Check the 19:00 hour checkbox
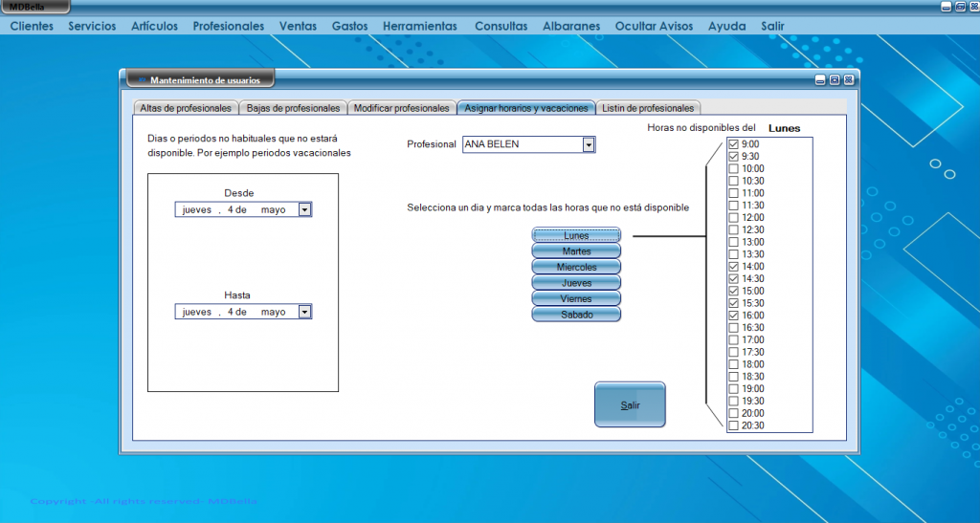980x523 pixels. 734,389
